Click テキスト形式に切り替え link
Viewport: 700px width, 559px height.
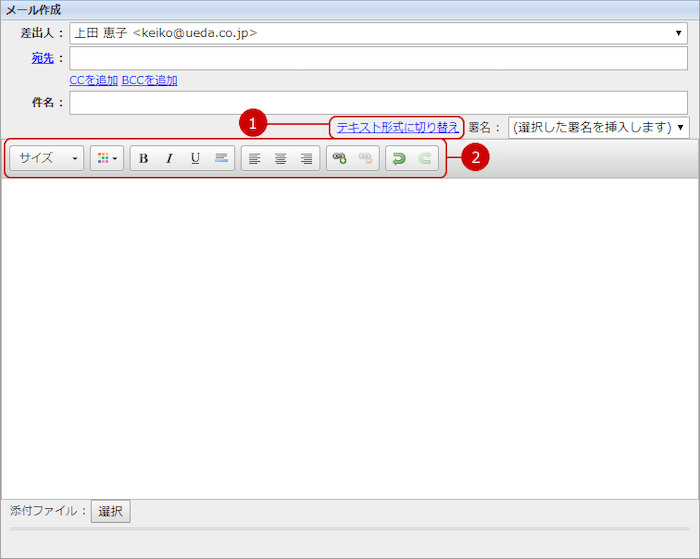point(397,127)
